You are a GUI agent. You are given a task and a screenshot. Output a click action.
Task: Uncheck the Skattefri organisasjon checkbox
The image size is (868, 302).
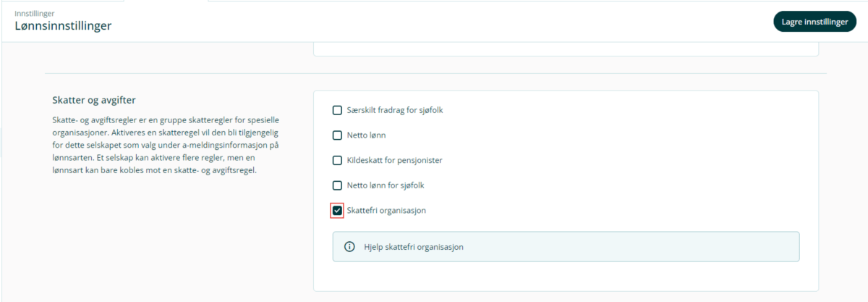[337, 211]
